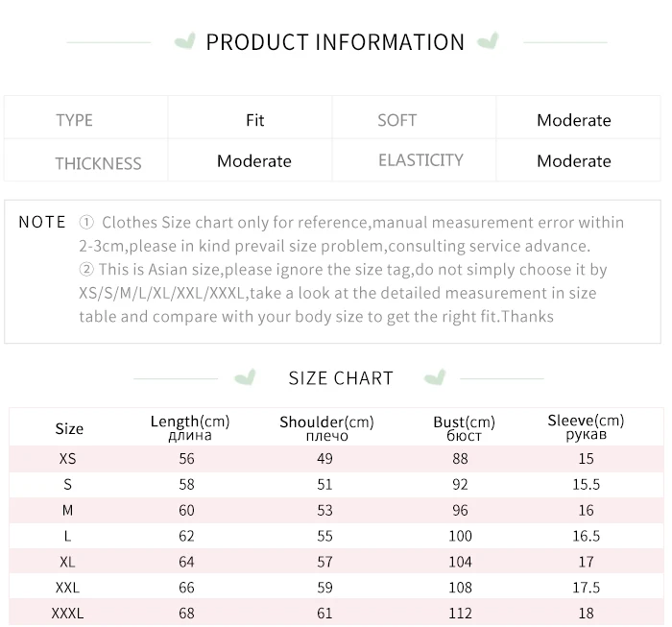Click the Shoulder(cm) column header

pyautogui.click(x=326, y=428)
